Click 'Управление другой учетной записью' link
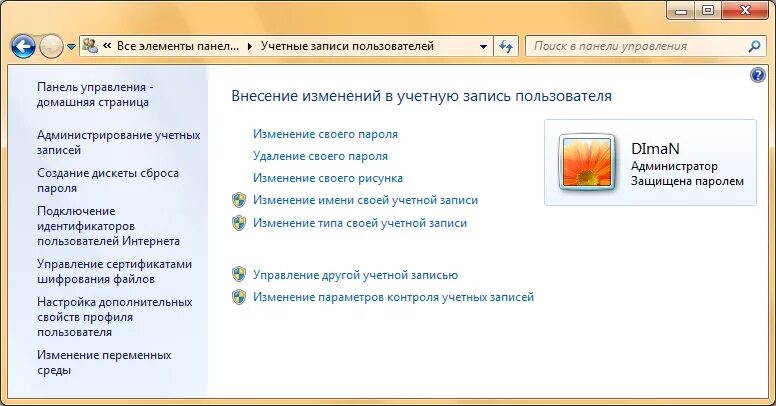Screen dimensions: 776x406 (x=355, y=275)
